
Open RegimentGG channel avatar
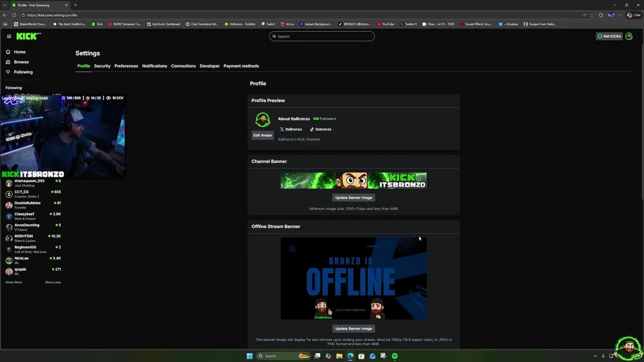(9, 249)
